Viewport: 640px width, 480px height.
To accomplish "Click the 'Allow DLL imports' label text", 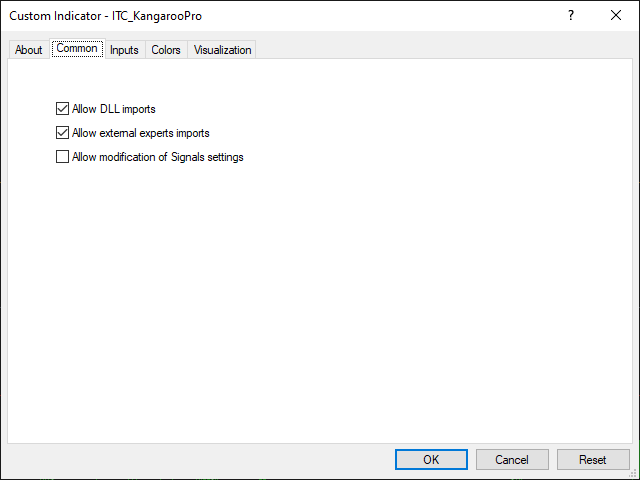I will [x=113, y=109].
